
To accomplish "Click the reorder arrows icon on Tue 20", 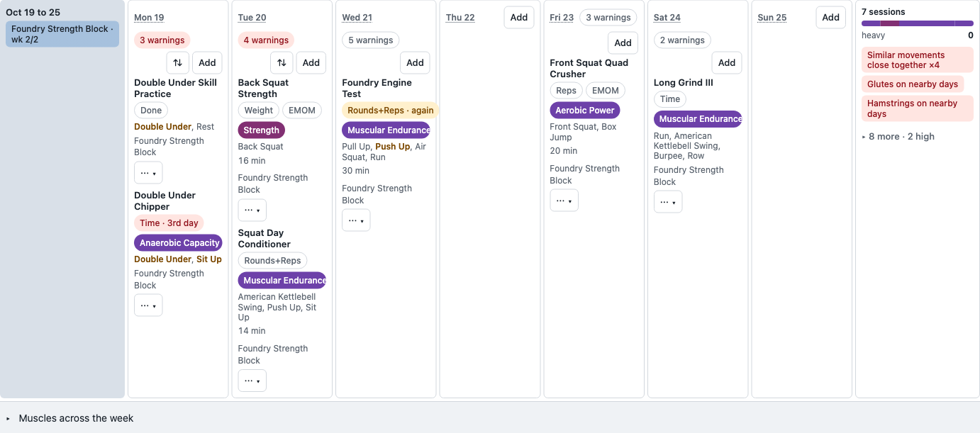I will click(x=282, y=62).
